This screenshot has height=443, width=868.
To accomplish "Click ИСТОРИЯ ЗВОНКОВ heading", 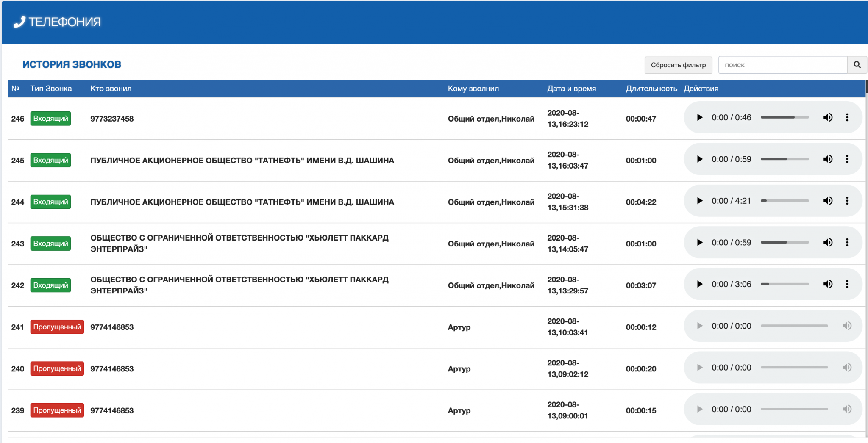I will [72, 64].
